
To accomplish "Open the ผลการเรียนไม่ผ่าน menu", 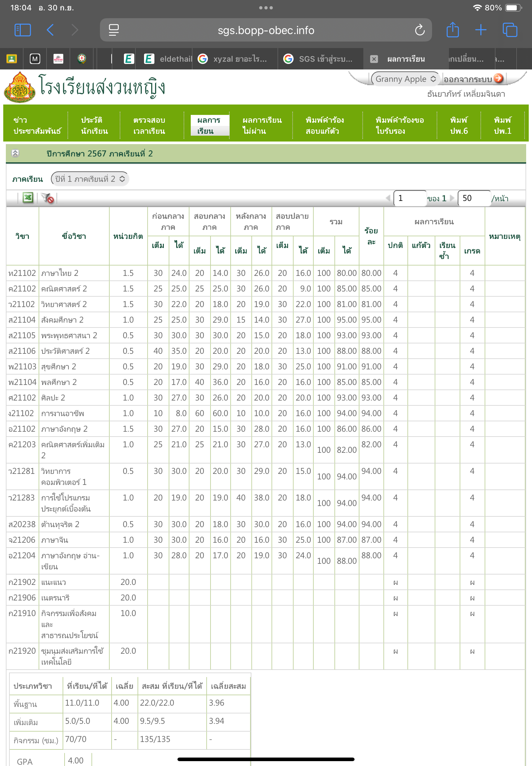I will 262,125.
